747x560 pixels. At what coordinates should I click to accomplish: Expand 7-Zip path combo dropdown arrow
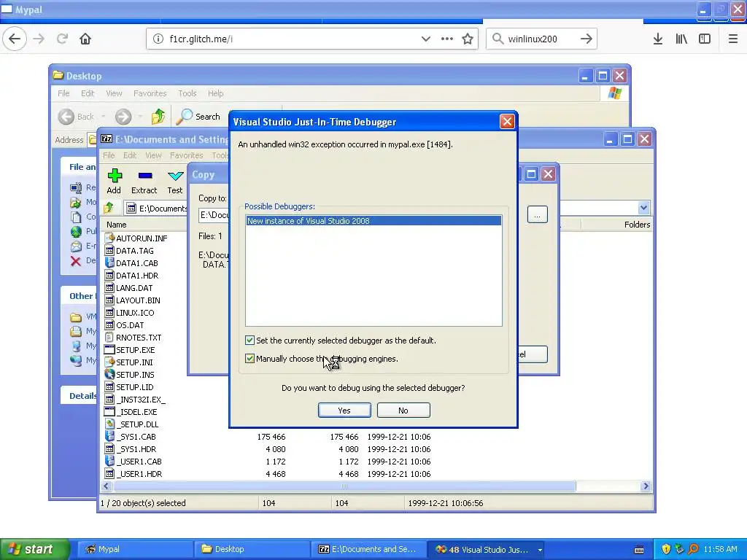[643, 208]
